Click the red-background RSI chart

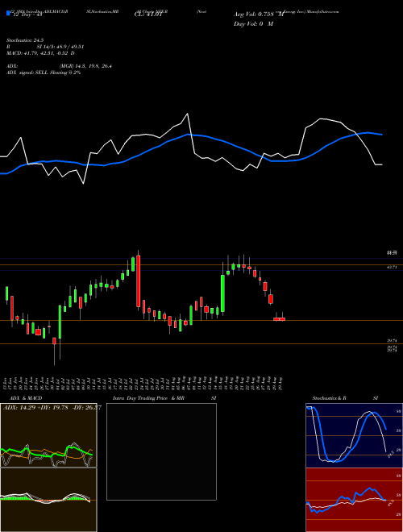pyautogui.click(x=354, y=500)
